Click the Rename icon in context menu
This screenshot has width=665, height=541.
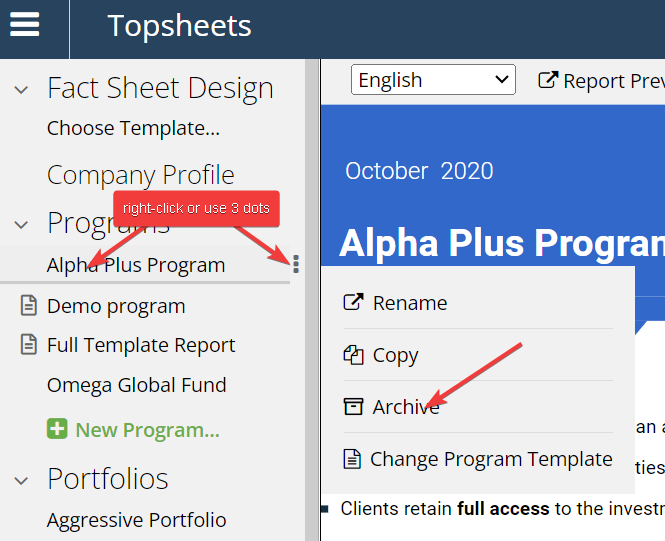(x=353, y=302)
